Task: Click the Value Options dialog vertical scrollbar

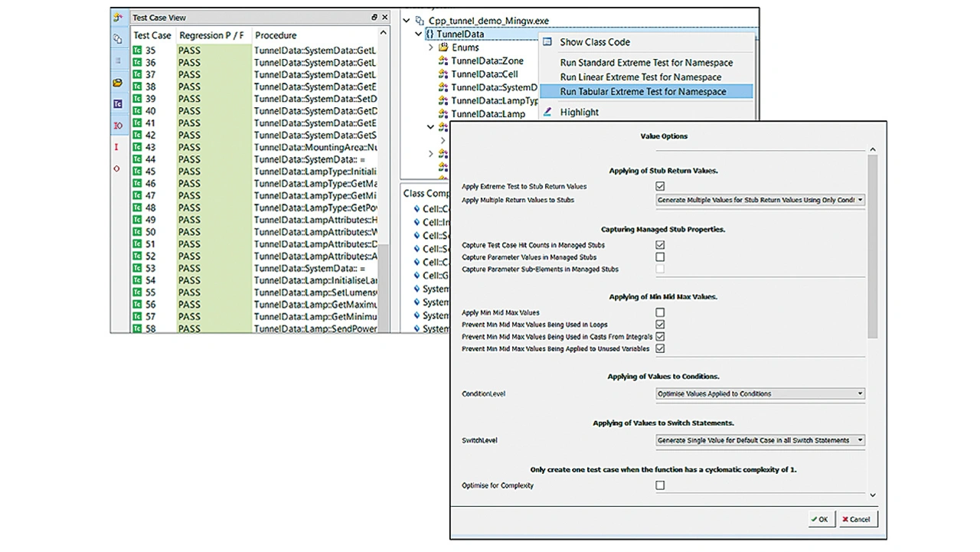Action: tap(872, 245)
